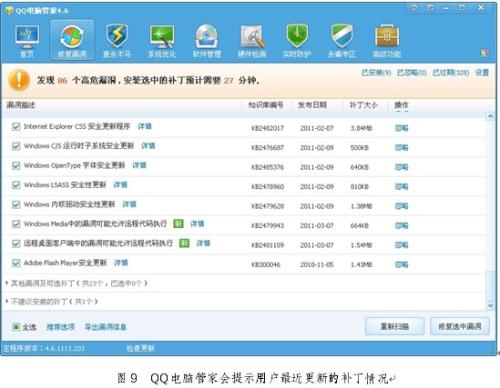Click the 2010-11-05 date cell

[317, 265]
